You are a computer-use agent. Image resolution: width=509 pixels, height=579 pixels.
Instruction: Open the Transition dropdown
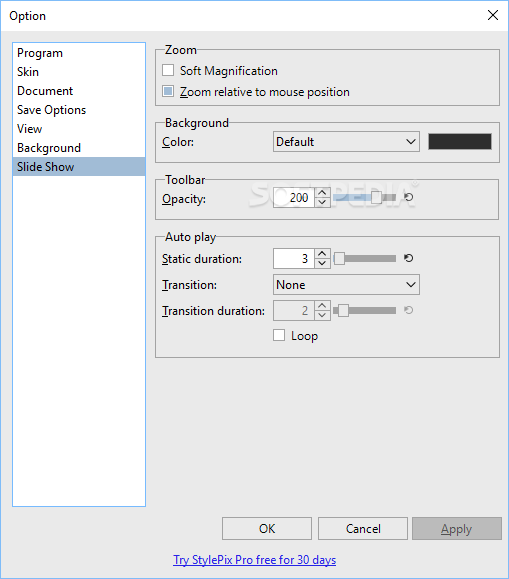pyautogui.click(x=346, y=285)
